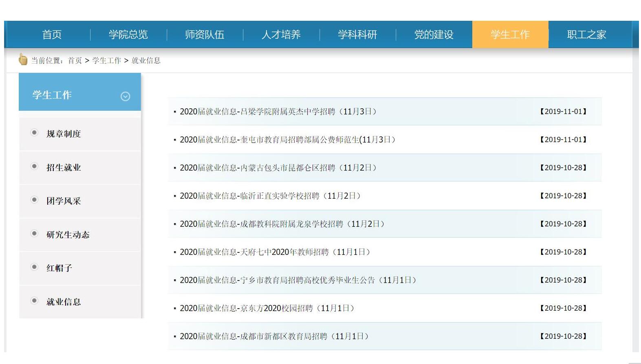Collapse the 学生工作 sidebar chevron

point(125,96)
